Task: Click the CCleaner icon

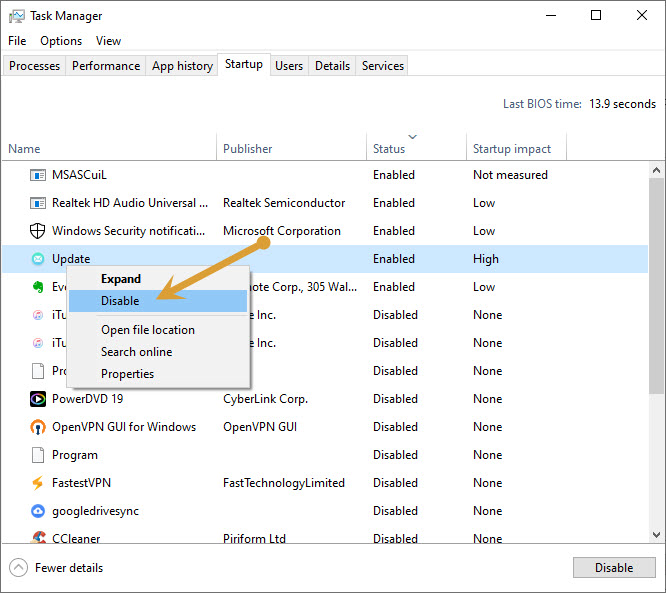Action: pyautogui.click(x=38, y=537)
